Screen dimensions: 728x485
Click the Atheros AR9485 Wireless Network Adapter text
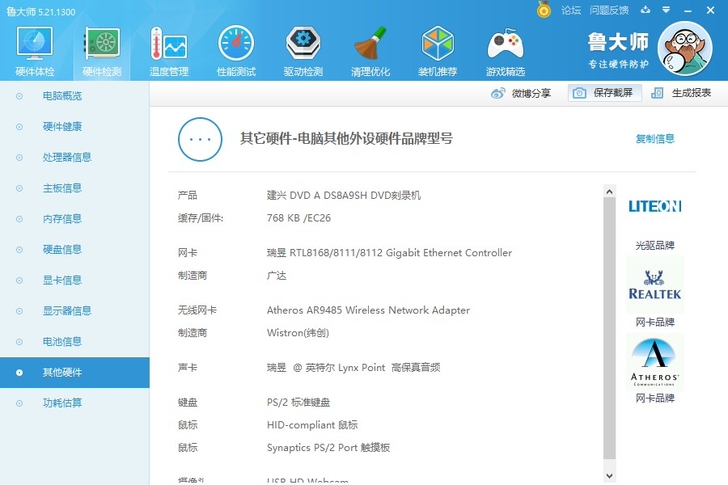pyautogui.click(x=368, y=310)
